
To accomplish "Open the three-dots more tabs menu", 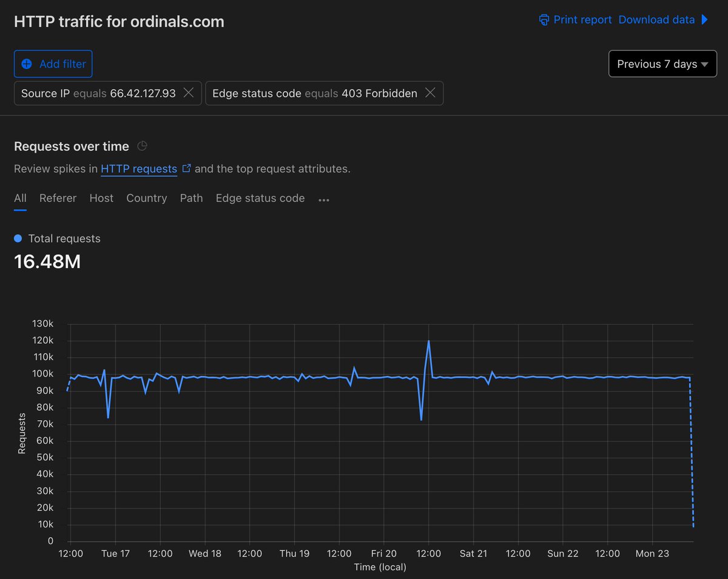I will point(324,199).
